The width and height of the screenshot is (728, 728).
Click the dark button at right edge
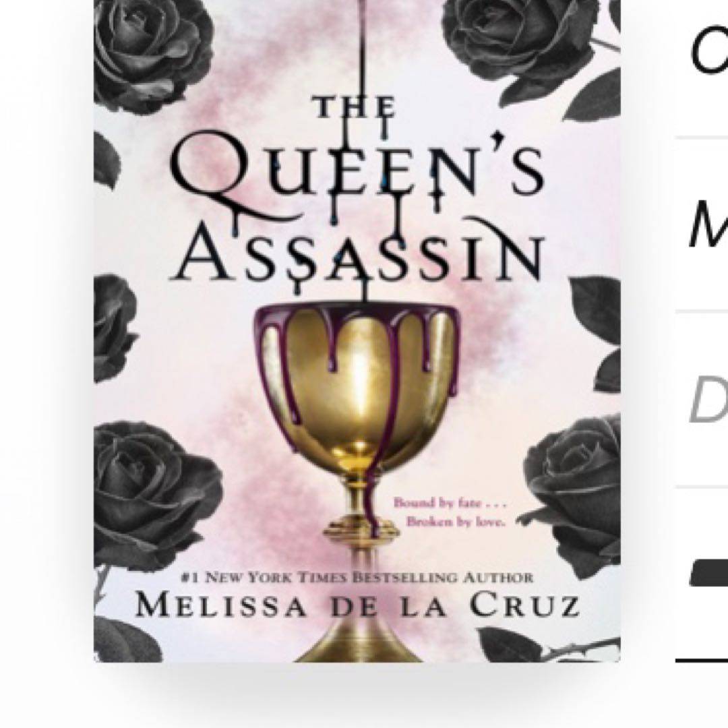pyautogui.click(x=709, y=574)
